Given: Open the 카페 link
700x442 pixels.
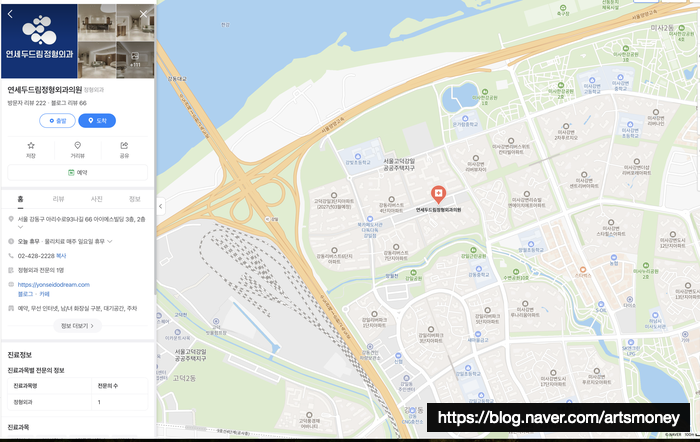Looking at the screenshot, I should click(x=45, y=294).
